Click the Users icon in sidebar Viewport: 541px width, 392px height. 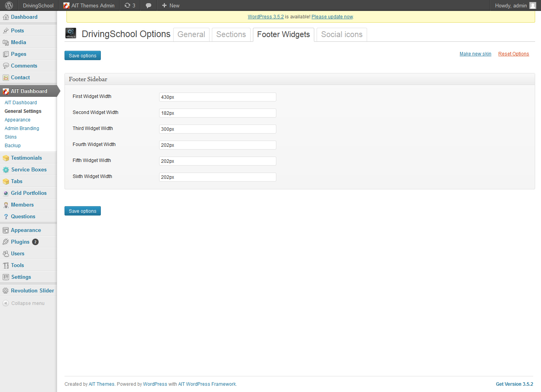6,254
